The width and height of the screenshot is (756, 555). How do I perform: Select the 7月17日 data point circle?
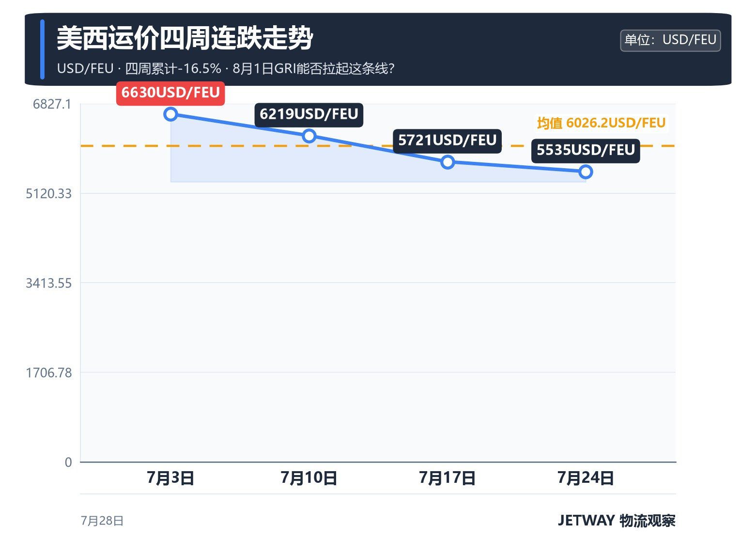(447, 162)
